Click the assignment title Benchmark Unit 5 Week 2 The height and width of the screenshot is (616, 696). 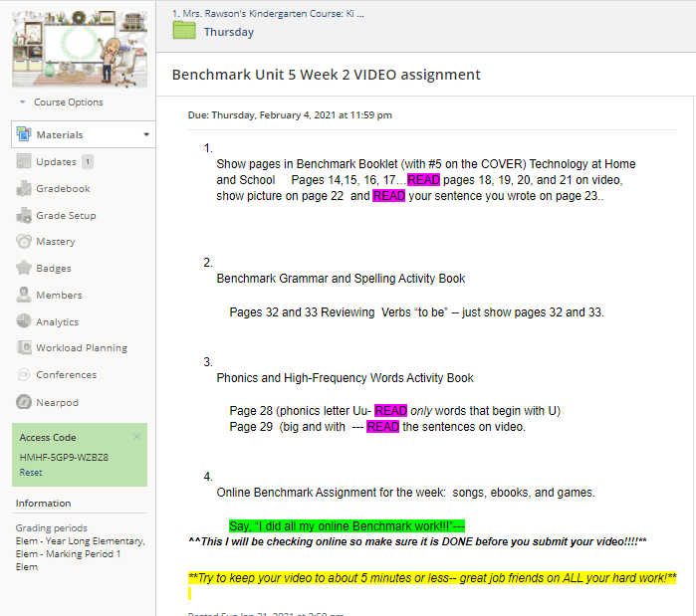click(326, 75)
